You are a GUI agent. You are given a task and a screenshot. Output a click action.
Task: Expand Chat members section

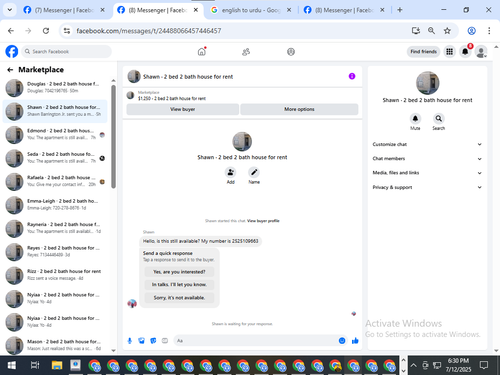click(x=427, y=159)
